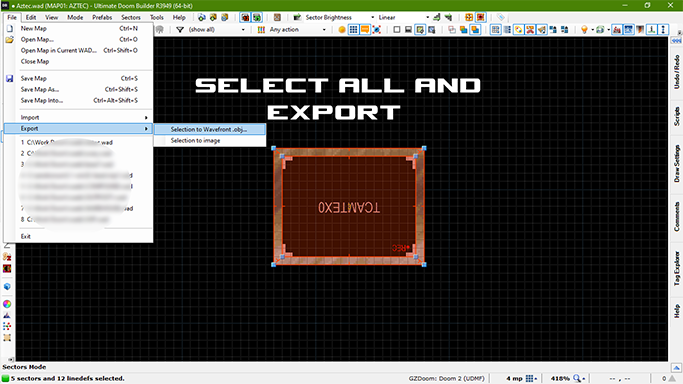Expand the Import submenu
The height and width of the screenshot is (384, 683).
tap(78, 118)
